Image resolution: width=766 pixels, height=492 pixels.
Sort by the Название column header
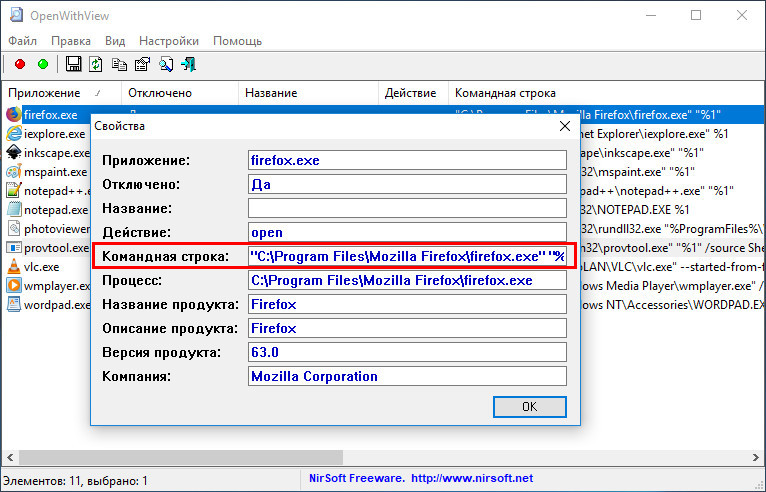tap(308, 93)
